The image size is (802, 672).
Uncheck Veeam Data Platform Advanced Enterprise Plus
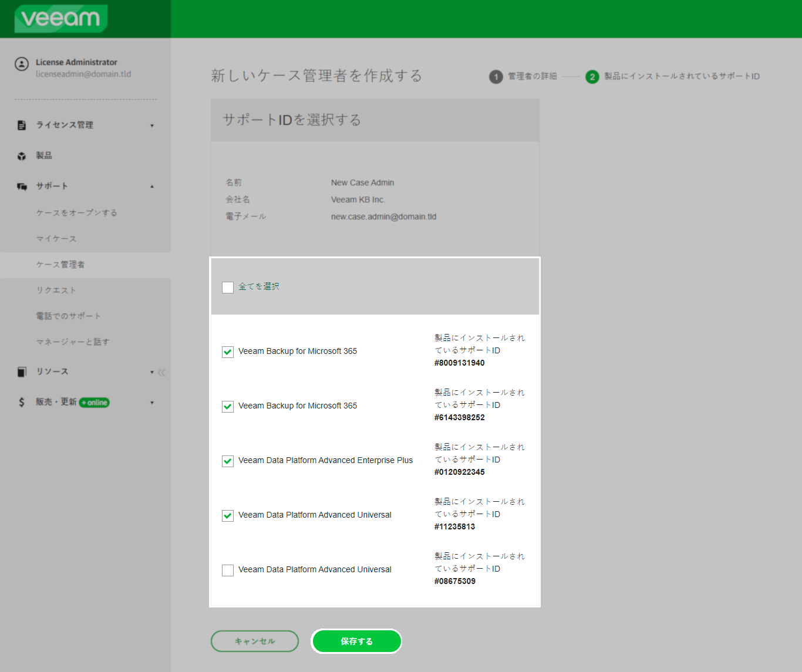coord(228,461)
